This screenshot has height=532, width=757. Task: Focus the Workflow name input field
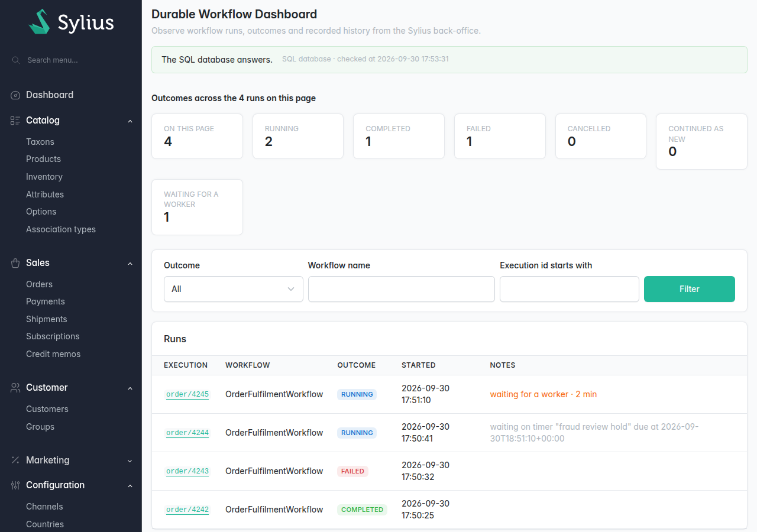(x=402, y=289)
